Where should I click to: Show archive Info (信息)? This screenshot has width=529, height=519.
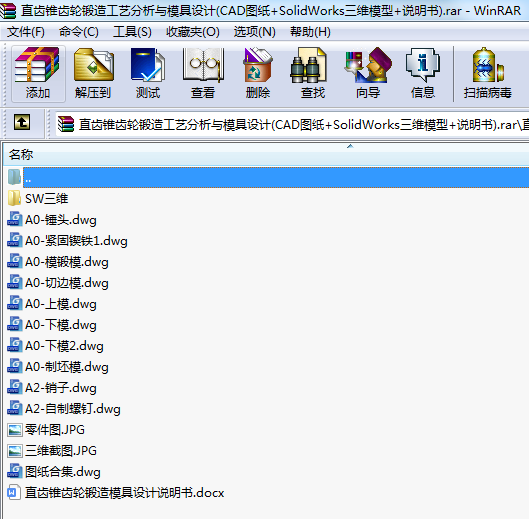(x=423, y=74)
